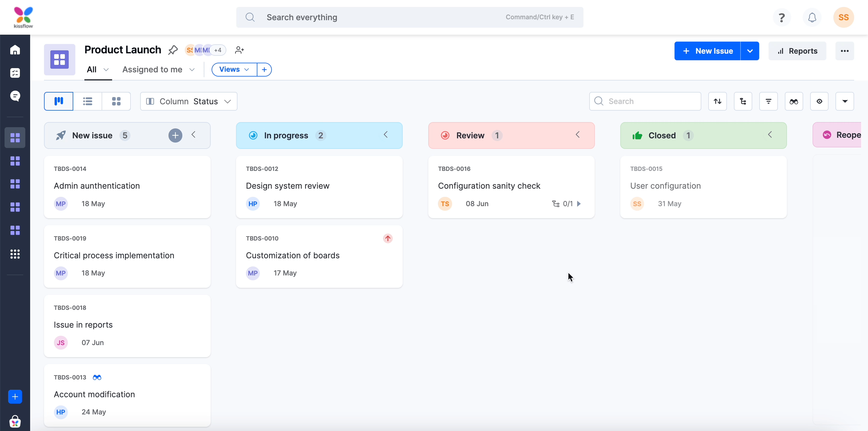Click the board Search field

[645, 101]
